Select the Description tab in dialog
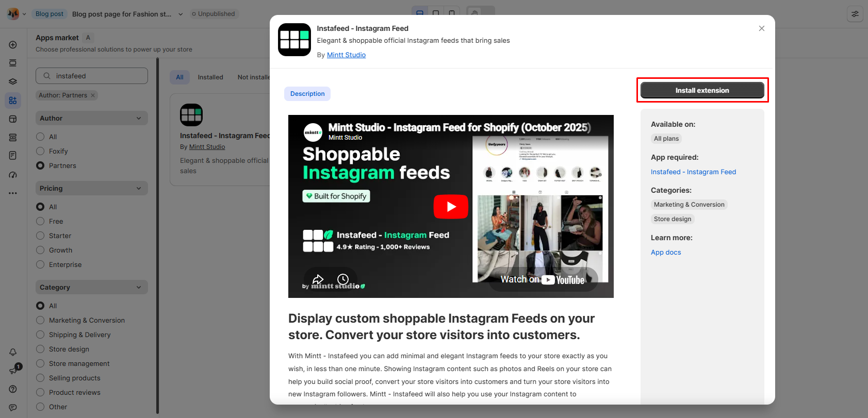This screenshot has width=868, height=418. click(x=307, y=94)
